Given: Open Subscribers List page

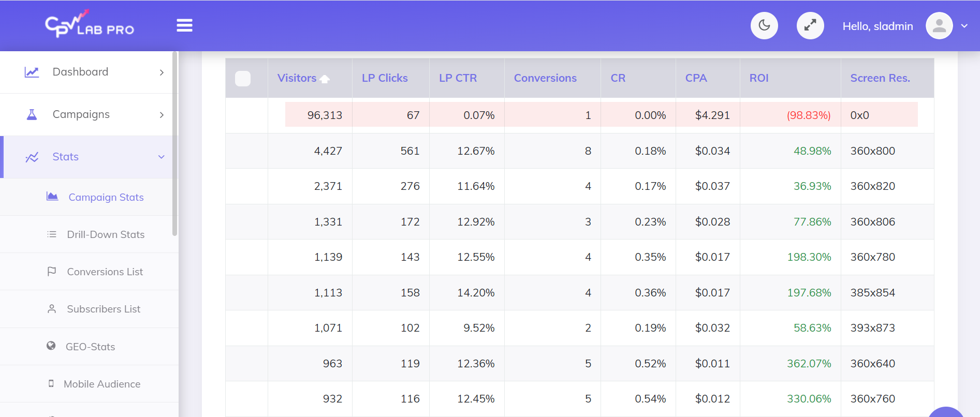Looking at the screenshot, I should [x=104, y=309].
